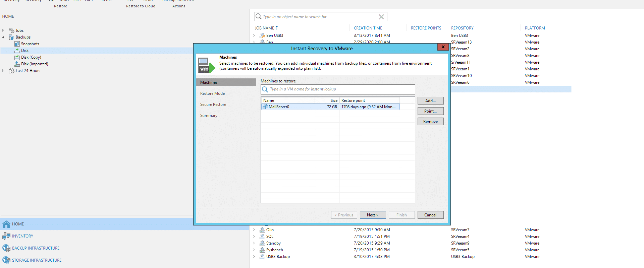
Task: Click the Last 24 Hours icon
Action: [12, 71]
